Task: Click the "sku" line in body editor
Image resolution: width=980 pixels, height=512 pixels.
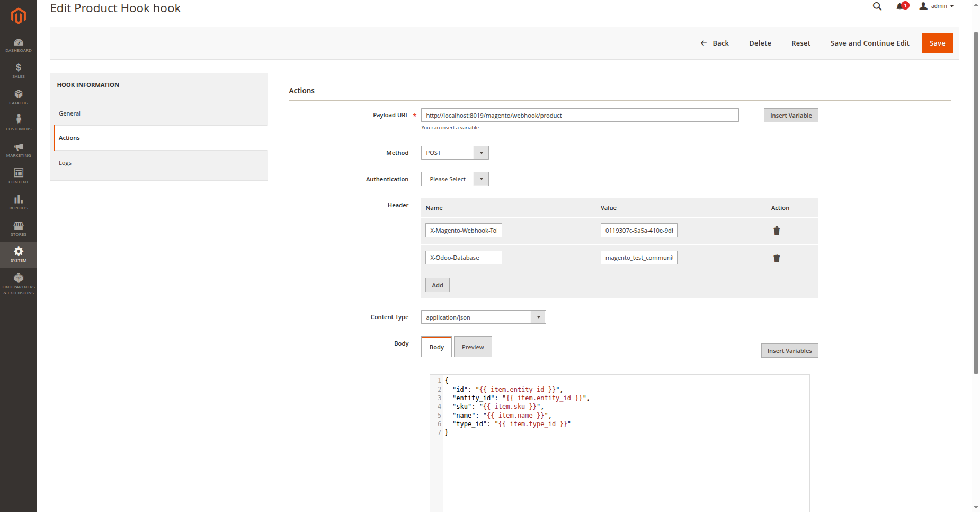Action: coord(498,407)
